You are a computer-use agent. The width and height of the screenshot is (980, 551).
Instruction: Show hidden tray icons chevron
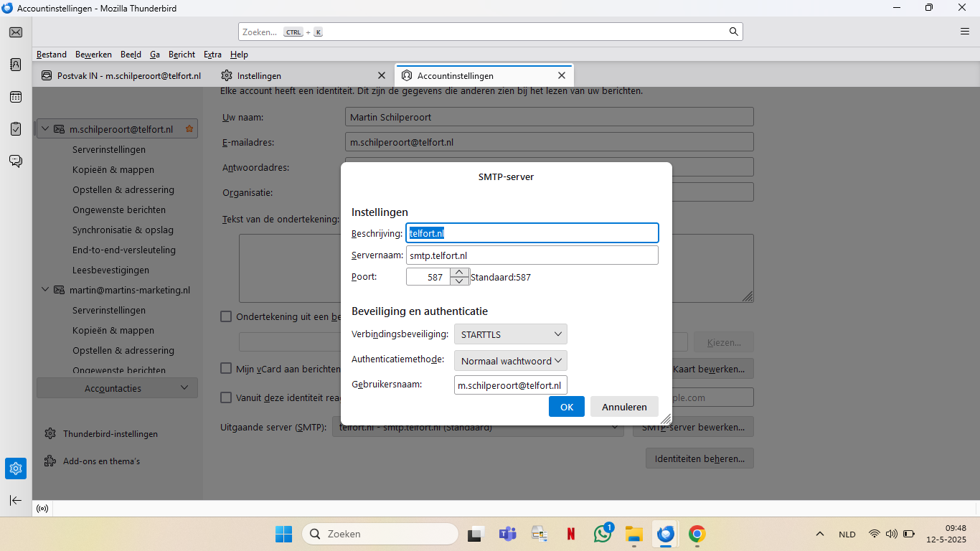click(x=819, y=534)
